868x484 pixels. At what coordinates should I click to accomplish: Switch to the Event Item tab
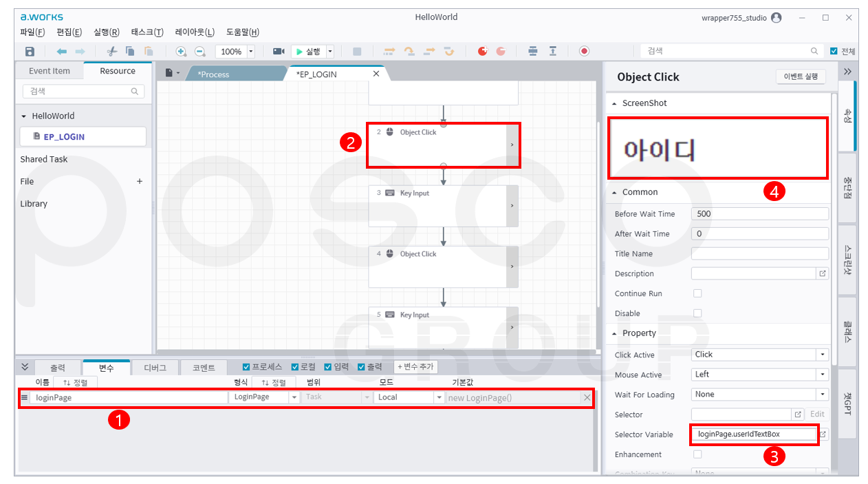coord(50,71)
